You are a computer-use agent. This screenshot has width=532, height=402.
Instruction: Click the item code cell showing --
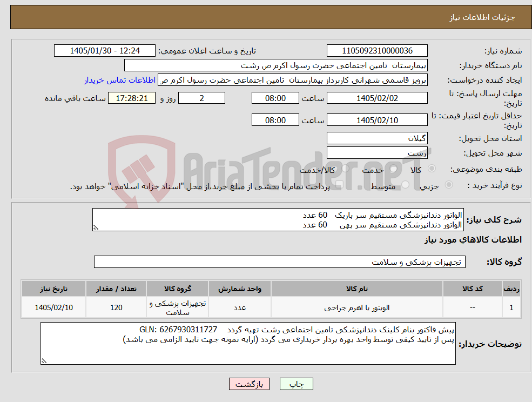pyautogui.click(x=472, y=307)
